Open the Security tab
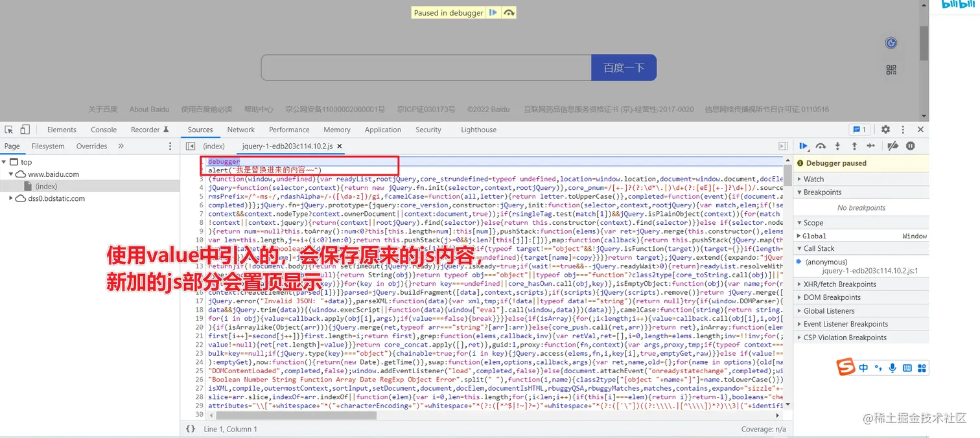980x438 pixels. point(428,130)
